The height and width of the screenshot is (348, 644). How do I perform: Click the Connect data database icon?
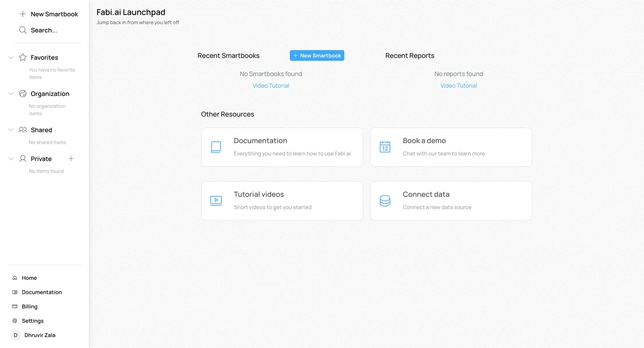click(385, 201)
